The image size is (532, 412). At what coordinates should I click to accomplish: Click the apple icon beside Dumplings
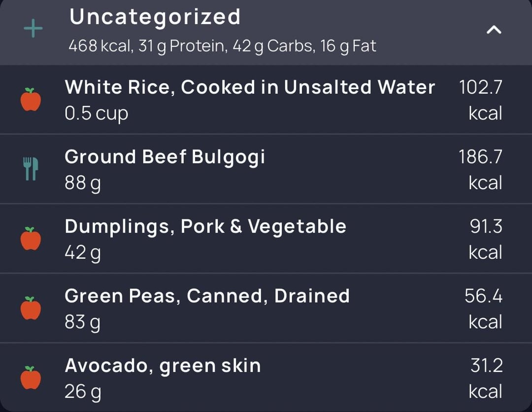pos(31,239)
